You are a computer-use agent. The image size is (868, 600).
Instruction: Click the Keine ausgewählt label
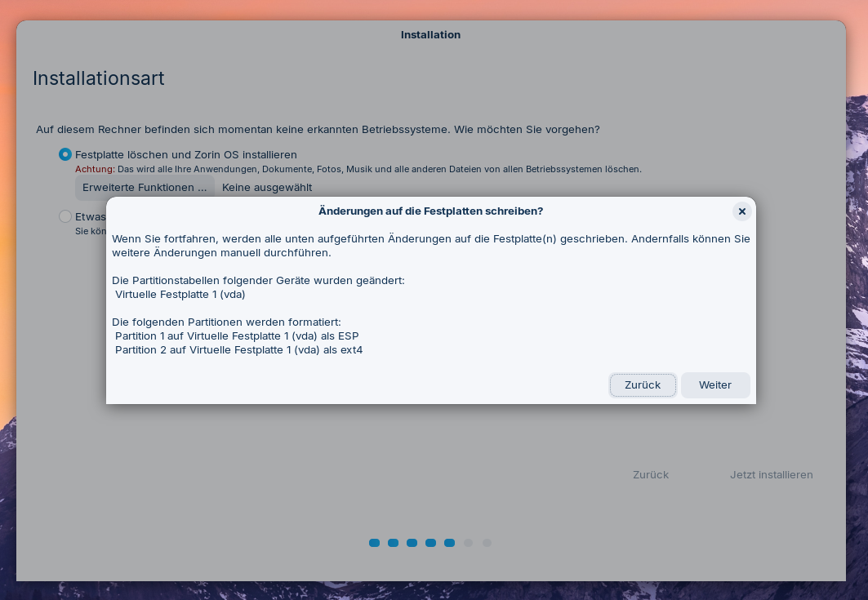pos(267,188)
